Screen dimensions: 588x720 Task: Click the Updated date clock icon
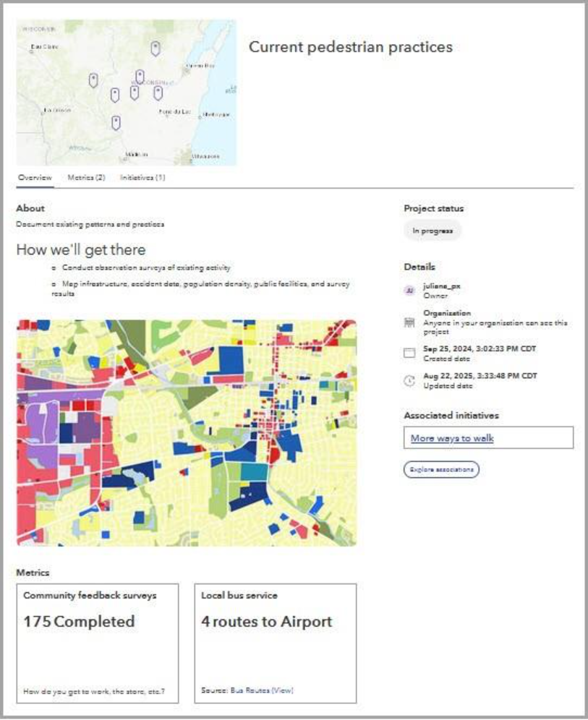pos(409,380)
